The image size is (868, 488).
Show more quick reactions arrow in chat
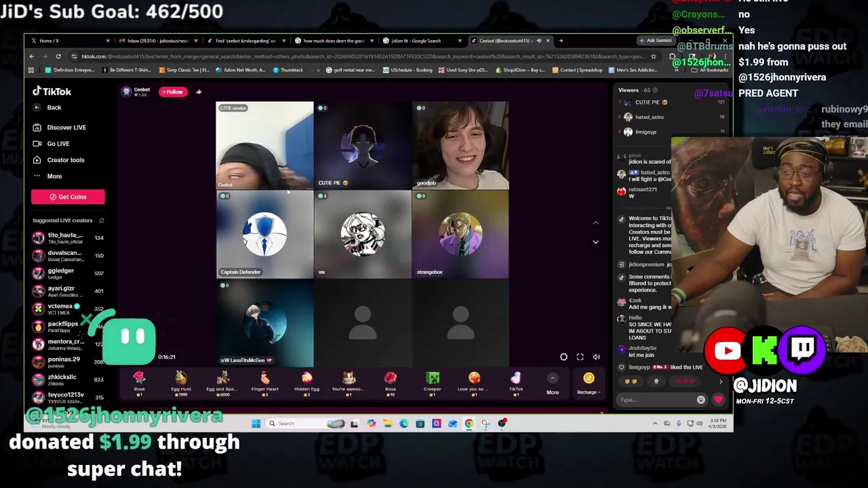point(721,382)
